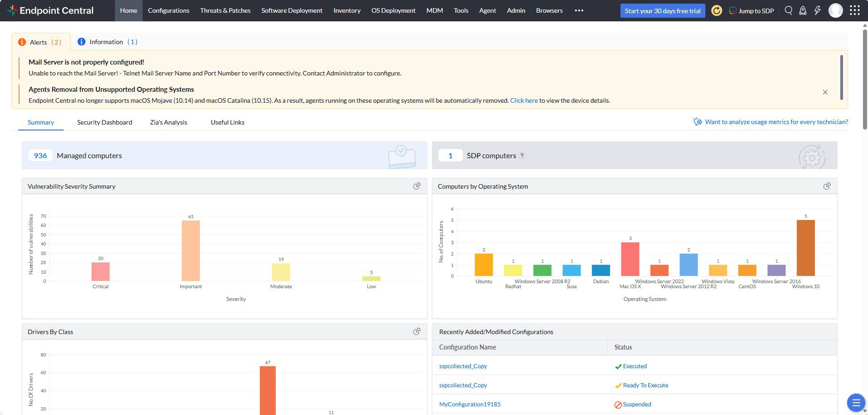
Task: Go to the MDM section
Action: pos(435,10)
